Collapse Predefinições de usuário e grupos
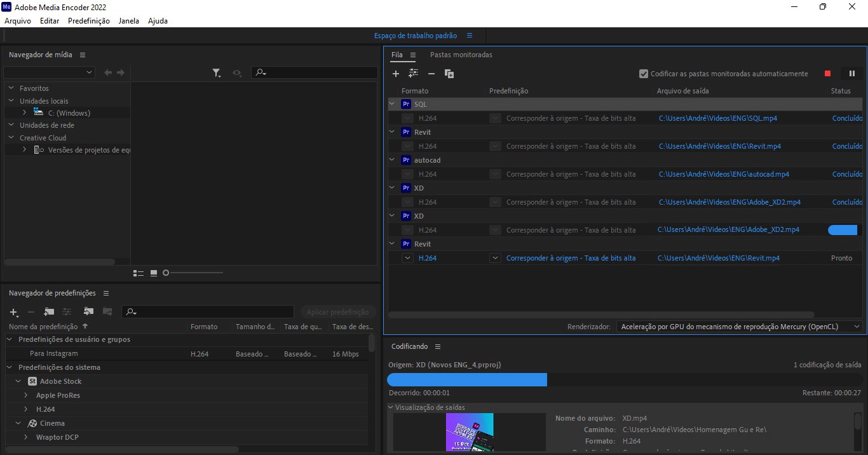The width and height of the screenshot is (868, 455). coord(10,339)
